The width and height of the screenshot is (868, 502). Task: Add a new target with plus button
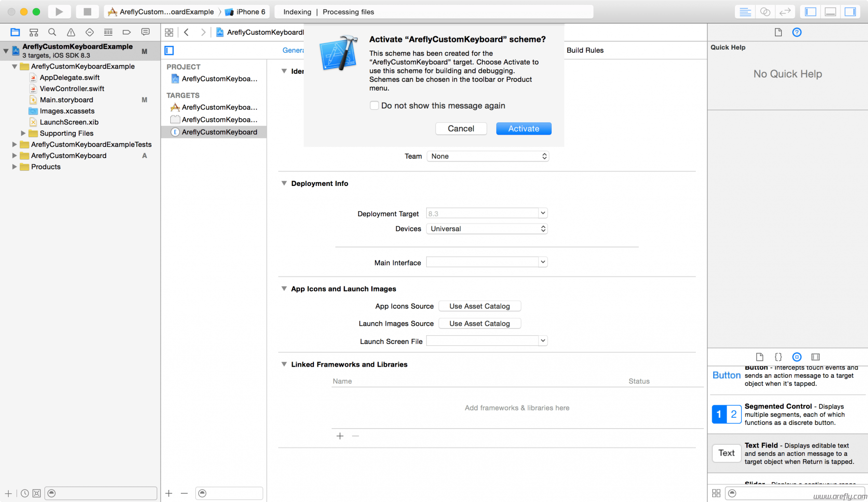coord(169,493)
